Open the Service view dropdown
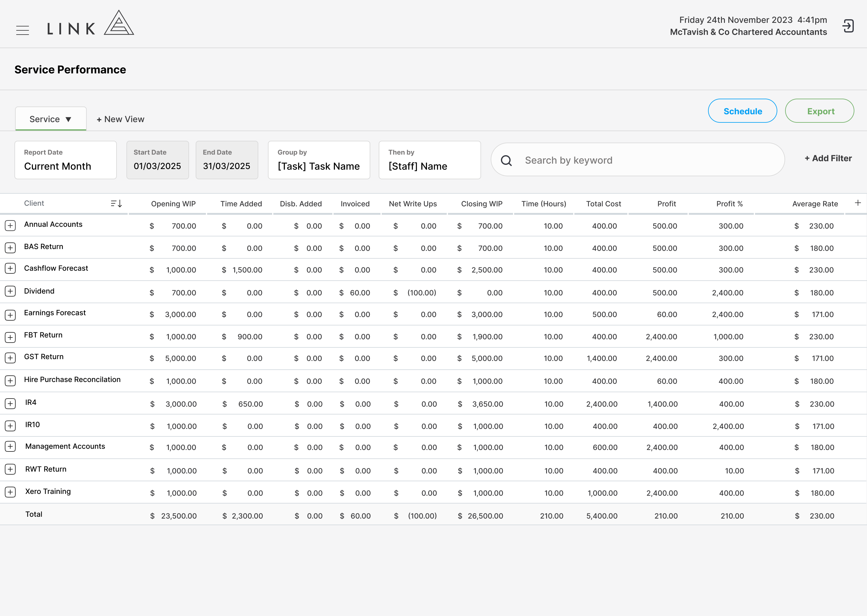This screenshot has height=616, width=867. [51, 119]
